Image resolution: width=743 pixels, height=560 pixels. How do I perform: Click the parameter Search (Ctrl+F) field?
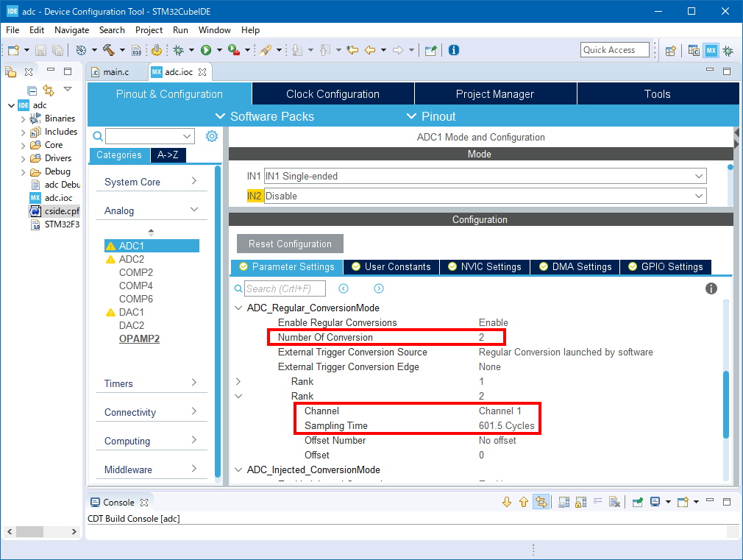pos(285,288)
